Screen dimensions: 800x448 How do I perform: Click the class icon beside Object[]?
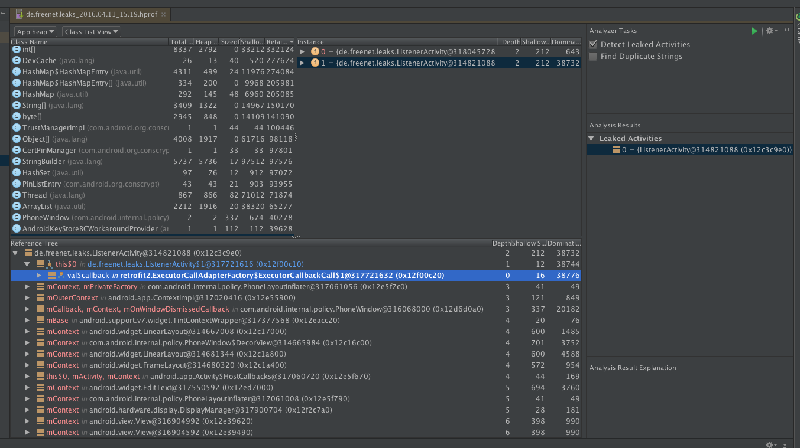(x=16, y=139)
